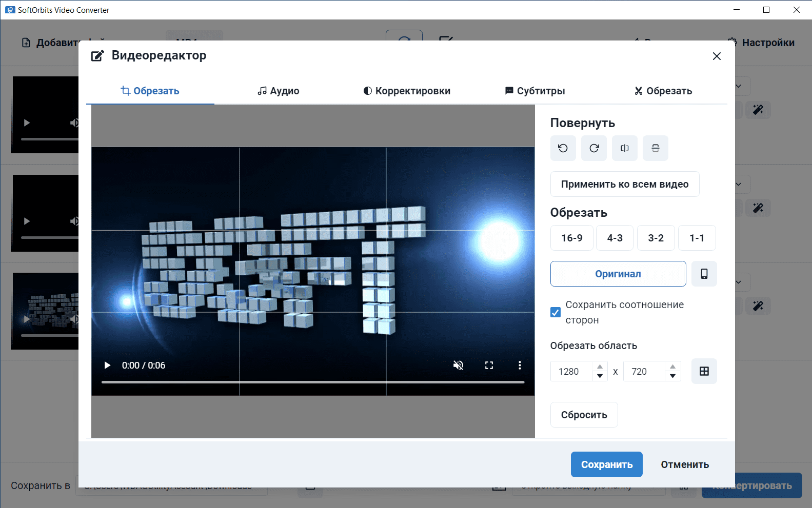Open the preview's three-dot options menu
The height and width of the screenshot is (508, 812).
pyautogui.click(x=520, y=365)
